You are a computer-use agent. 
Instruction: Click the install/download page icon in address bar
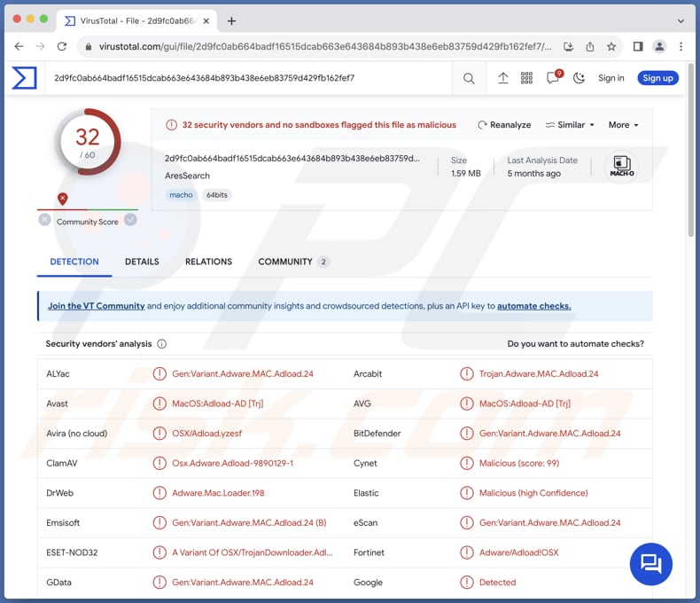568,46
